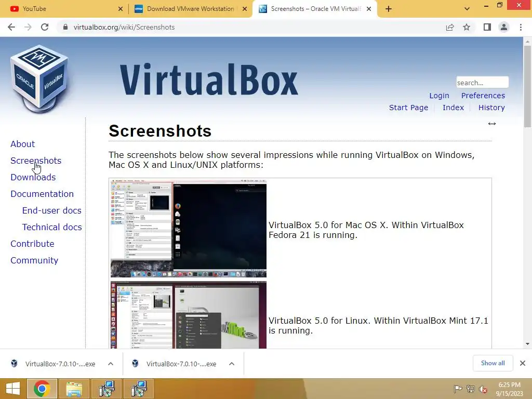This screenshot has width=532, height=399.
Task: Click second installer icon in taskbar
Action: click(139, 389)
